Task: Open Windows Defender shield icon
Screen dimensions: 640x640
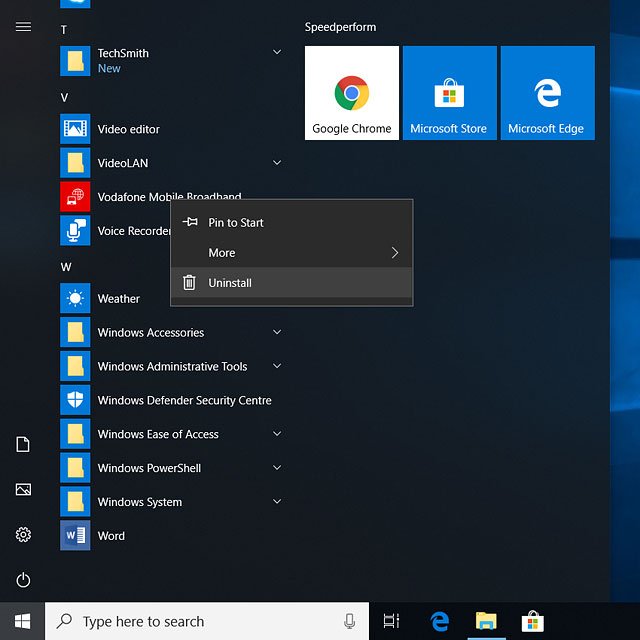Action: [x=75, y=400]
